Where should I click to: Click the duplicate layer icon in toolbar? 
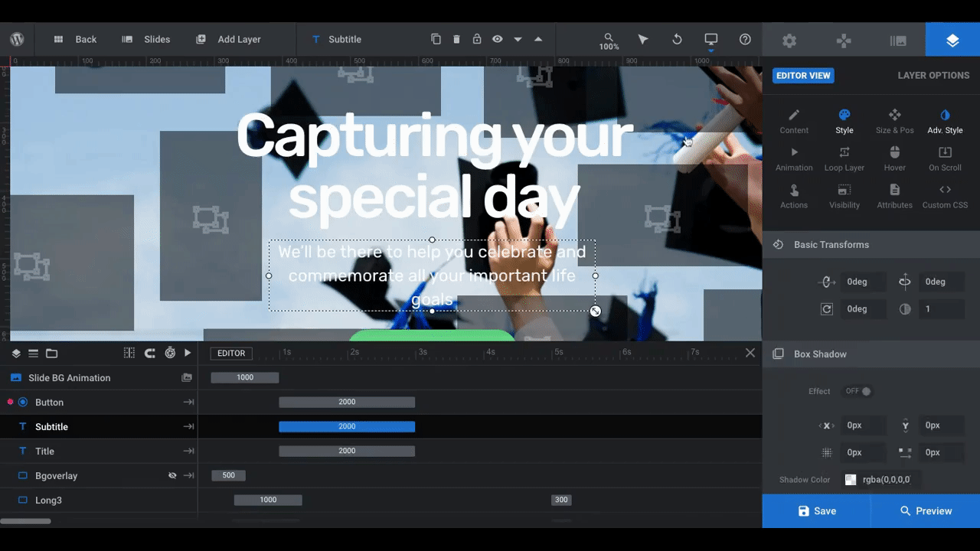pos(436,39)
